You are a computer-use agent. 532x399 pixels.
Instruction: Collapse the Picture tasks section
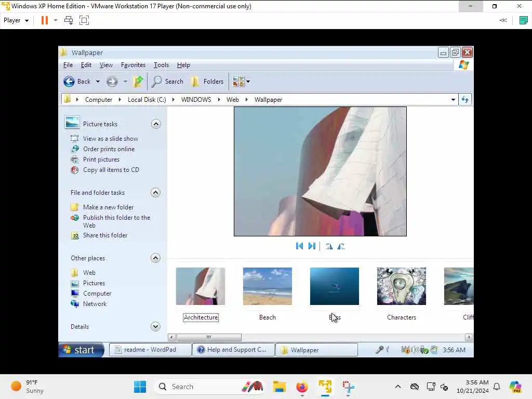pos(156,124)
